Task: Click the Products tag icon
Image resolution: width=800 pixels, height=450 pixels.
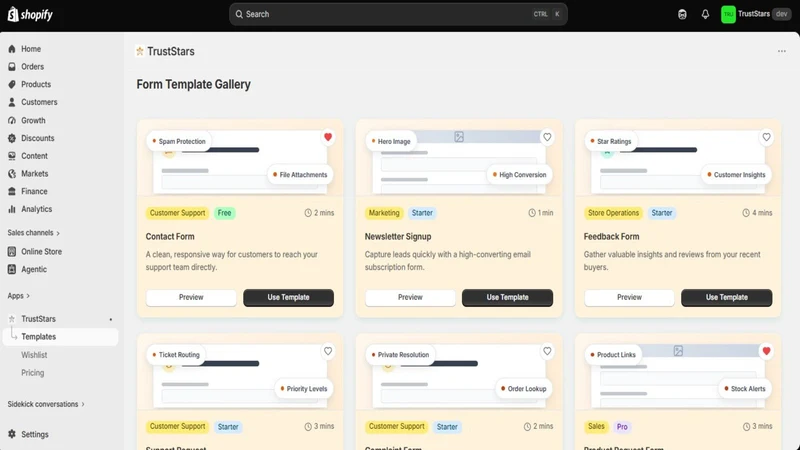Action: click(x=12, y=85)
